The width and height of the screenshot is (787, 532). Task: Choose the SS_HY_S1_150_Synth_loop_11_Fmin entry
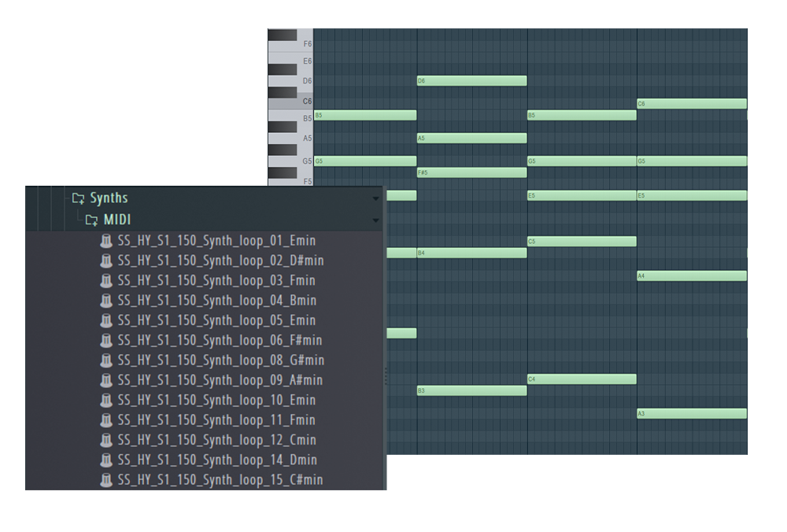pos(216,420)
